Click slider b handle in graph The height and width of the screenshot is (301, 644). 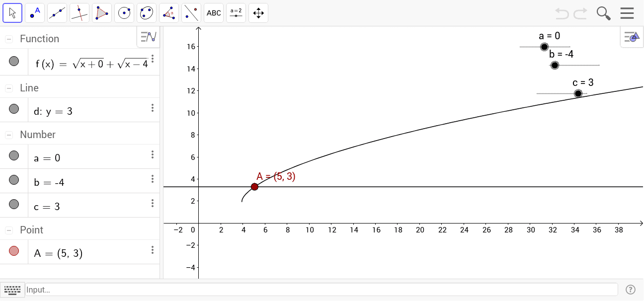pyautogui.click(x=555, y=65)
